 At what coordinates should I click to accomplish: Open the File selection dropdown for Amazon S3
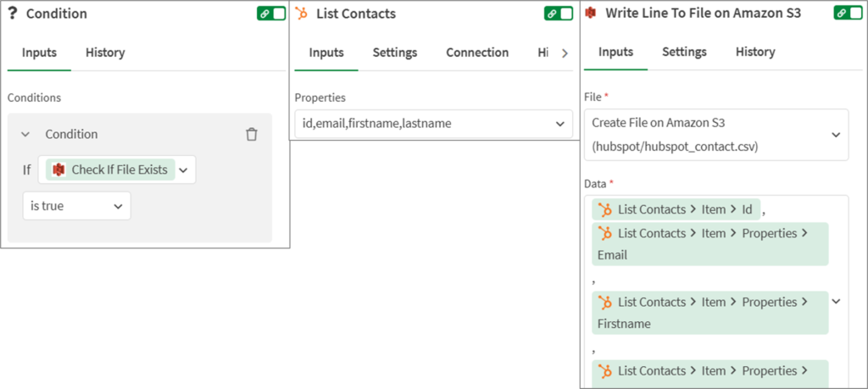(x=836, y=135)
